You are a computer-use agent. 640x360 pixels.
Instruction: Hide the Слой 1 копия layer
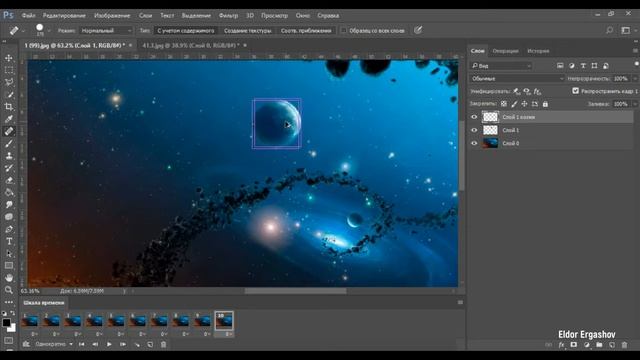pyautogui.click(x=474, y=117)
